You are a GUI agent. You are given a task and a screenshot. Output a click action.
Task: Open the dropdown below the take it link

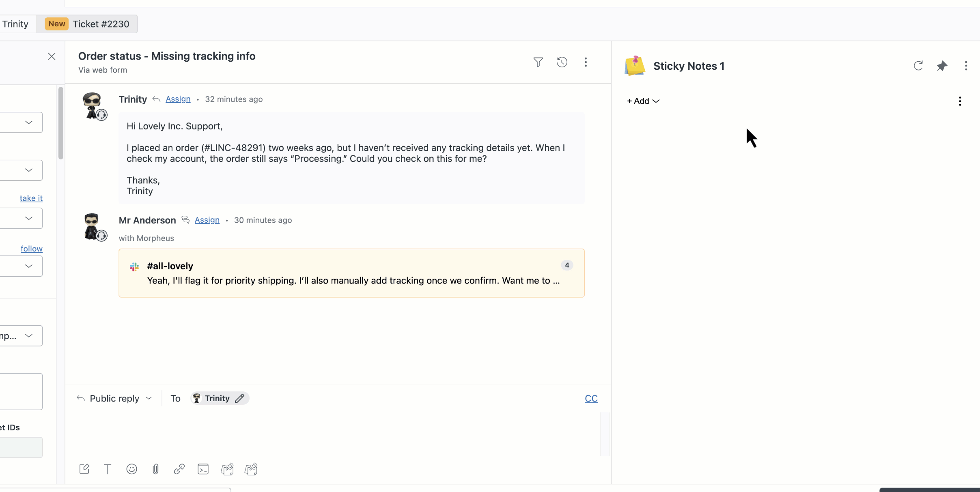coord(21,218)
